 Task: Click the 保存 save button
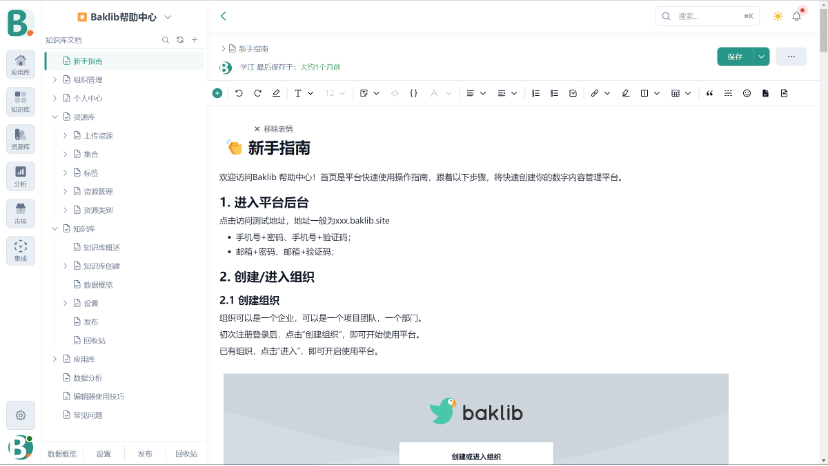click(735, 57)
